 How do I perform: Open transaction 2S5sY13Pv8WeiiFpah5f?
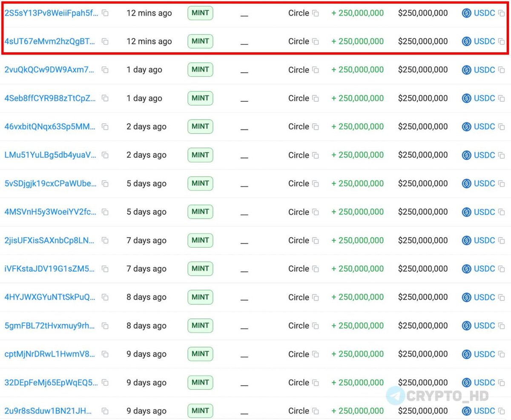click(x=51, y=13)
